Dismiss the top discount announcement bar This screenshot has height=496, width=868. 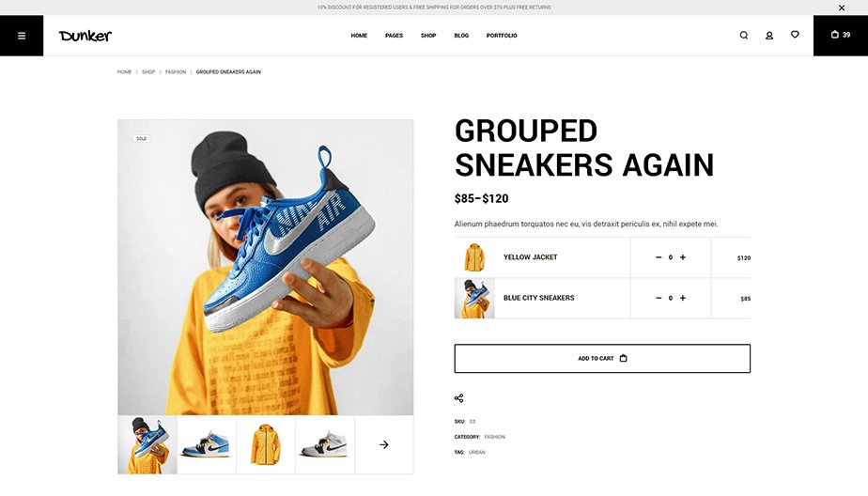click(842, 8)
